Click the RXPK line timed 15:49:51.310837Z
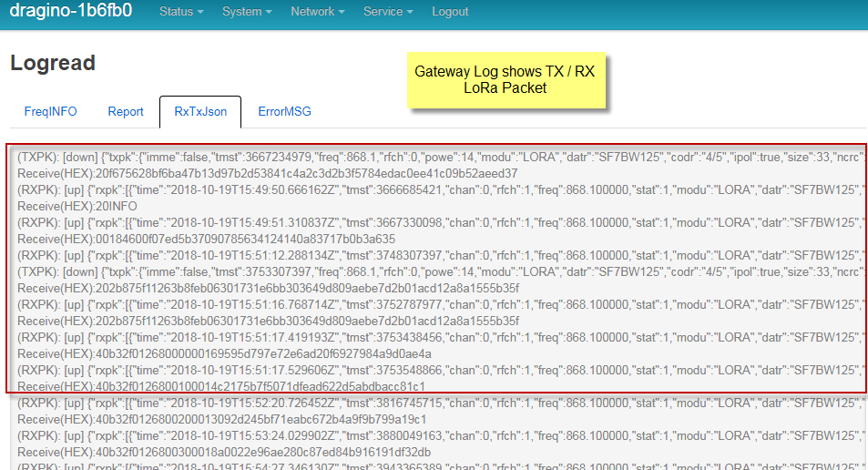Image resolution: width=868 pixels, height=470 pixels. click(x=441, y=222)
